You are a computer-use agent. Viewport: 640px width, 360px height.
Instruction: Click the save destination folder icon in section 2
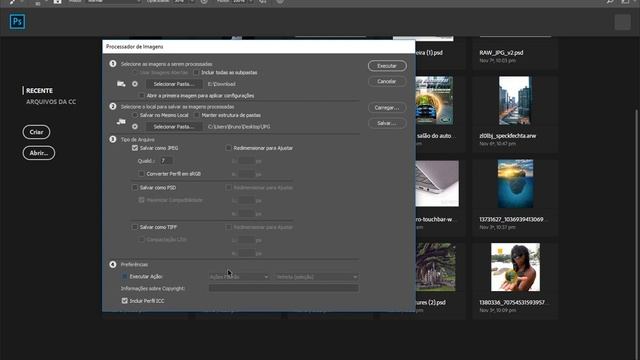(121, 122)
